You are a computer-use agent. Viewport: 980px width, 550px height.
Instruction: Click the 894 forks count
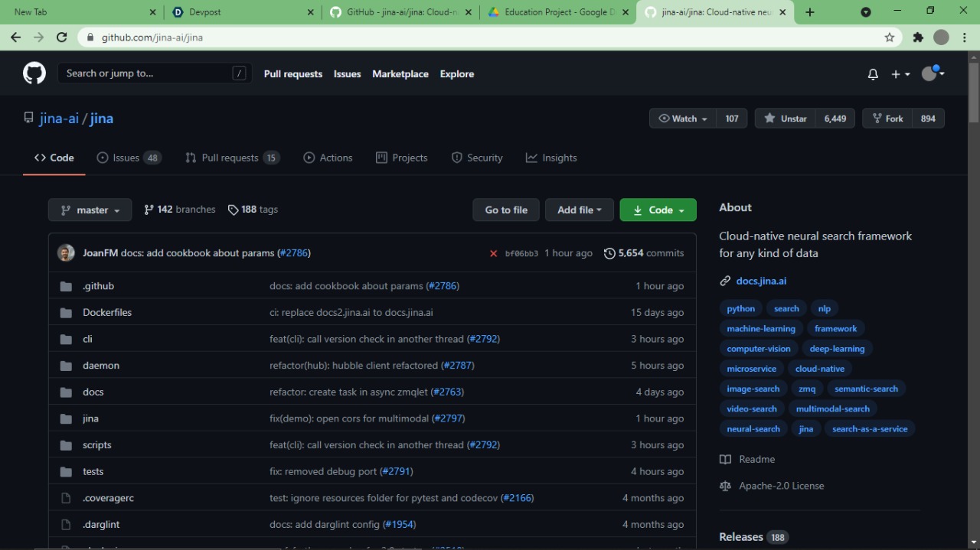pyautogui.click(x=928, y=119)
